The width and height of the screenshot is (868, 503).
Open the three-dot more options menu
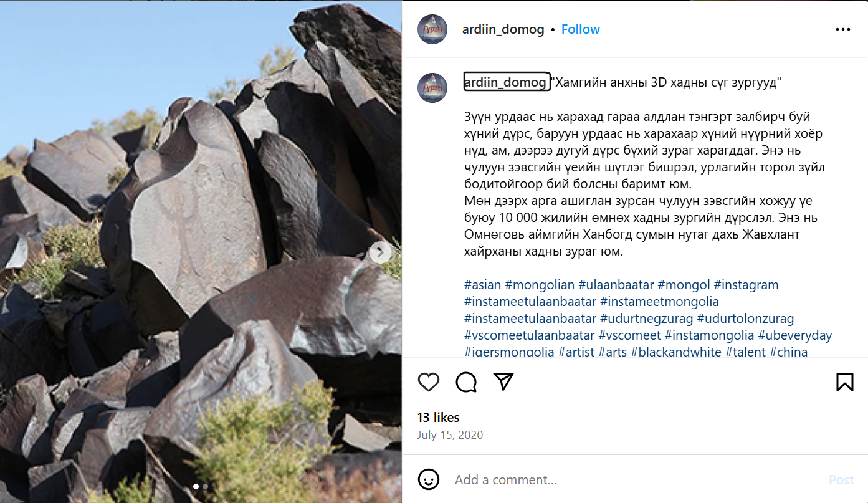[x=842, y=29]
